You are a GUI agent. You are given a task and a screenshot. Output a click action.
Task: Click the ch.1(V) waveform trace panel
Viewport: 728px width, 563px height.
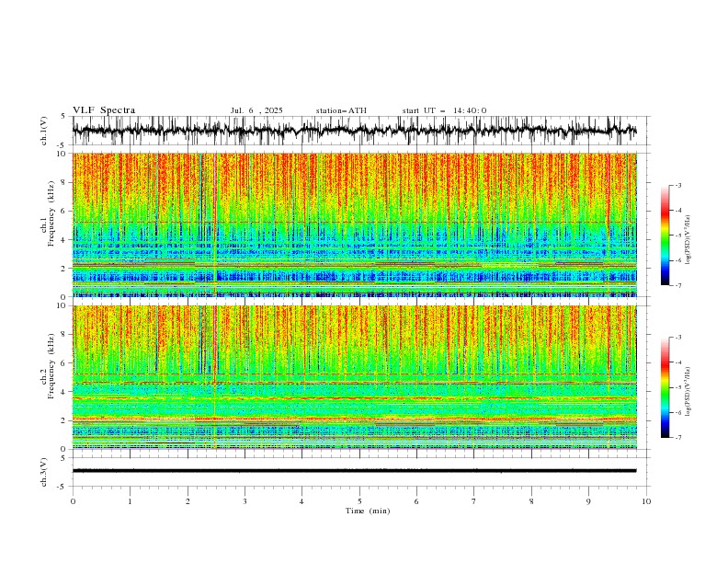pyautogui.click(x=361, y=131)
